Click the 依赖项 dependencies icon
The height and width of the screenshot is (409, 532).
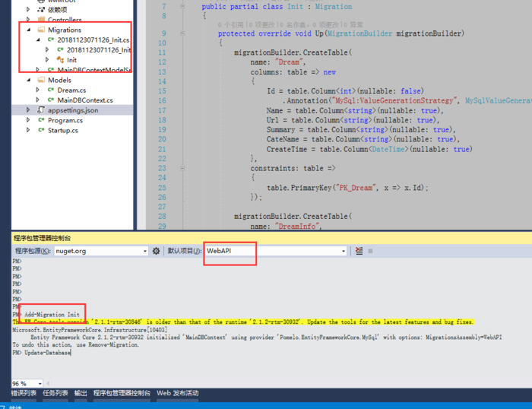tap(41, 10)
